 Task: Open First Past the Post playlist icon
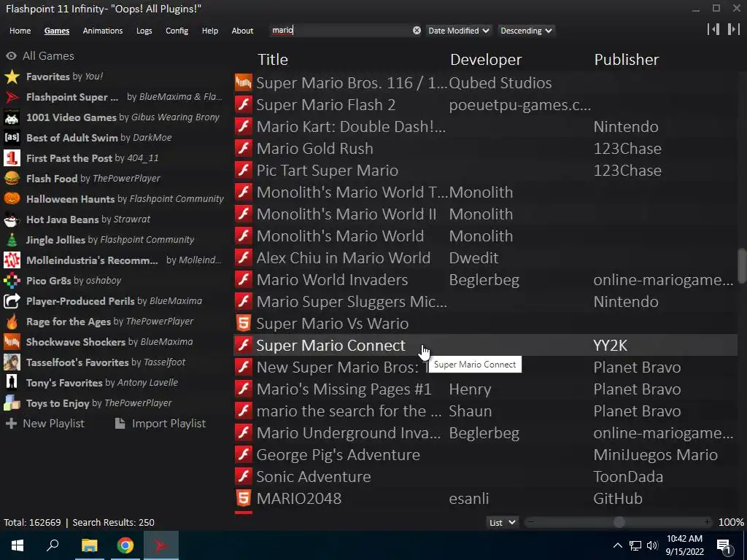pyautogui.click(x=12, y=158)
